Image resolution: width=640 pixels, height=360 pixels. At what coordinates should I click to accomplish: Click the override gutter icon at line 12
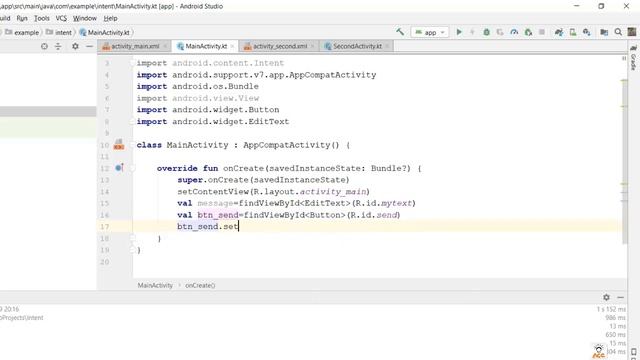119,168
